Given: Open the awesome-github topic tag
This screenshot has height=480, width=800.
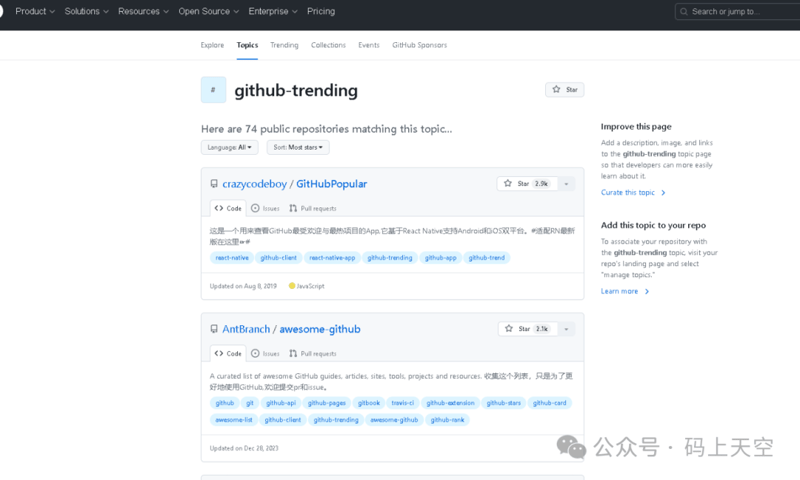Looking at the screenshot, I should click(394, 420).
